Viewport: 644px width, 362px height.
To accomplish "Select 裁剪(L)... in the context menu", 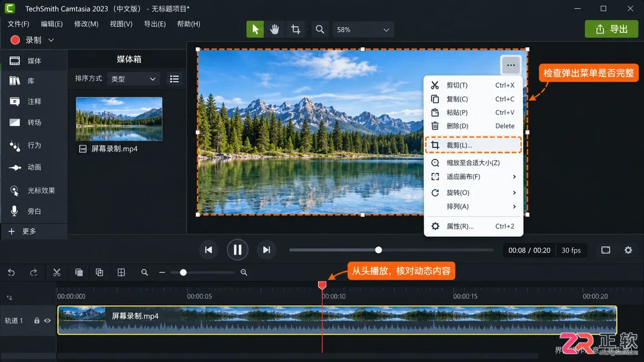I will coord(473,145).
